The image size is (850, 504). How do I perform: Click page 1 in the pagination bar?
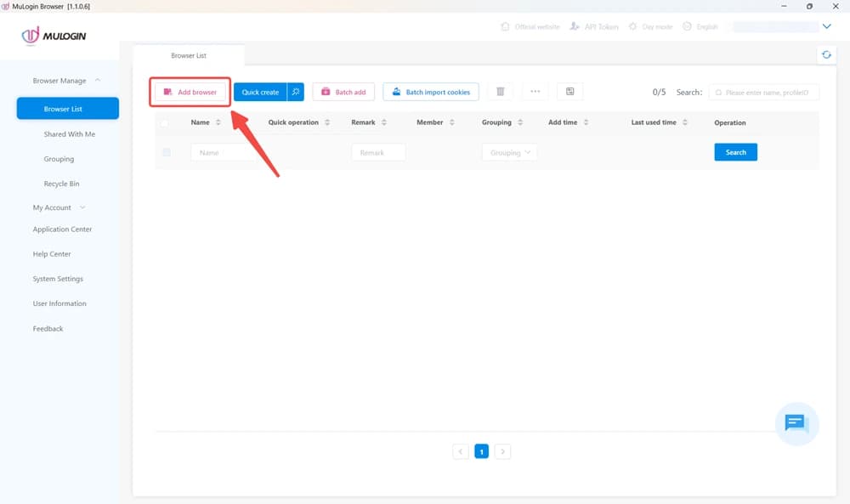(481, 451)
